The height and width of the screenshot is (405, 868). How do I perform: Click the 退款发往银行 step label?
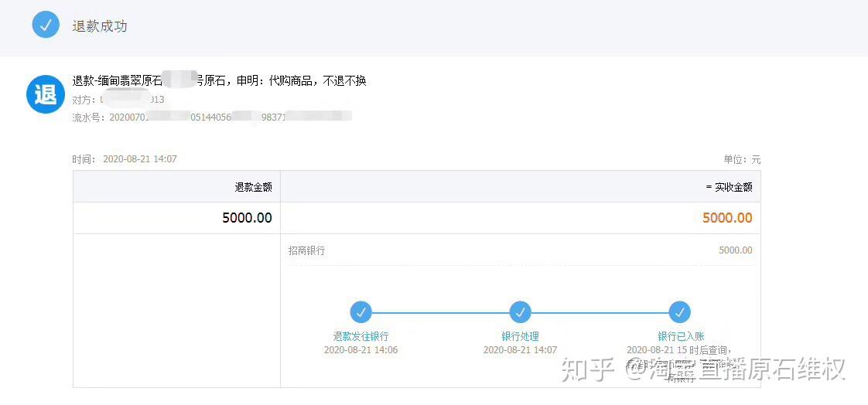[x=361, y=336]
